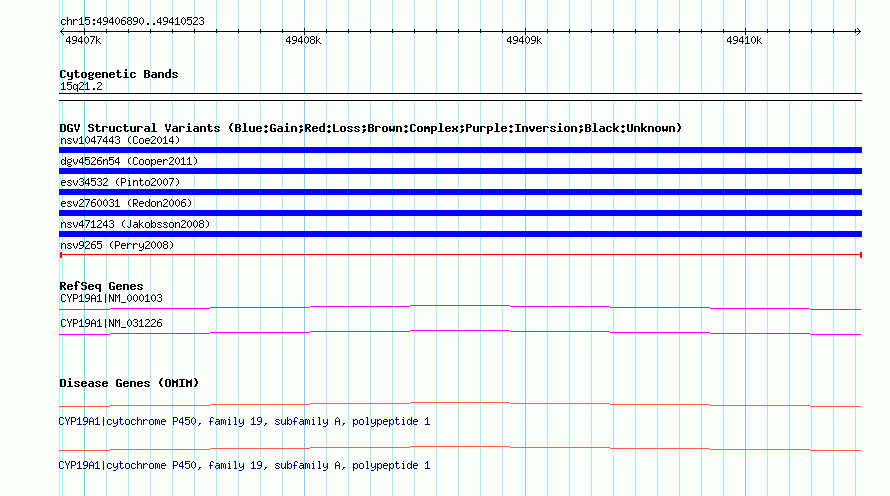Viewport: 890px width, 496px height.
Task: Open the upper CYP19A1 cytochrome P450 OMIM link
Action: coord(244,422)
